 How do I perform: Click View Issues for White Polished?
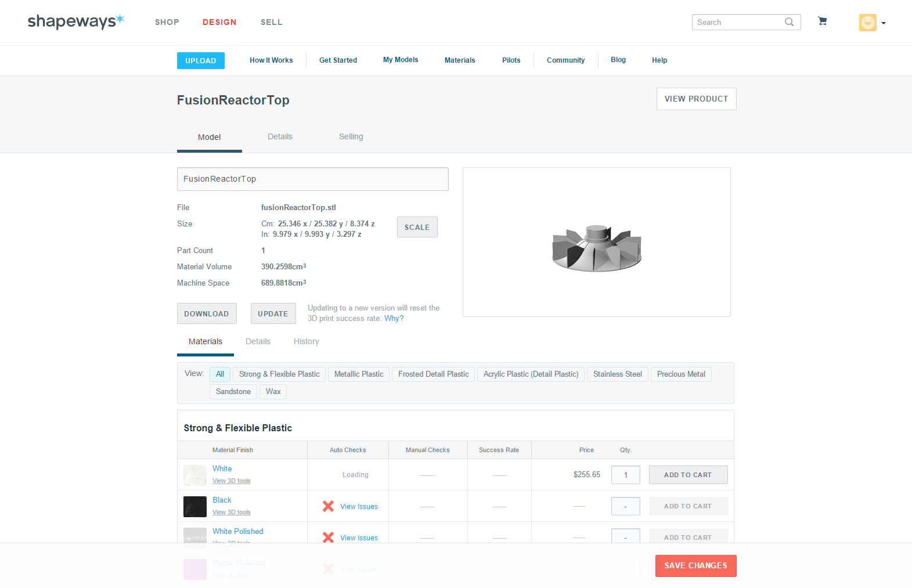[x=359, y=538]
